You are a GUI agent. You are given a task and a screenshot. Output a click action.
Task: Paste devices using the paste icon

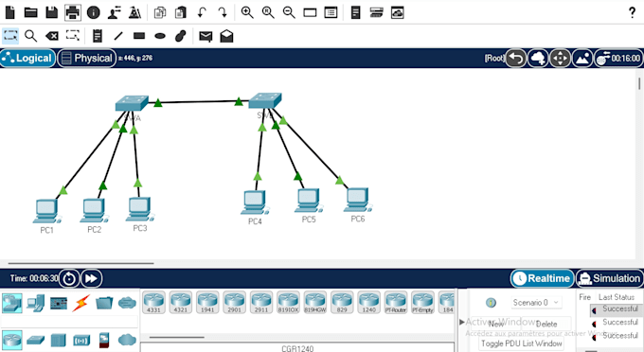181,12
